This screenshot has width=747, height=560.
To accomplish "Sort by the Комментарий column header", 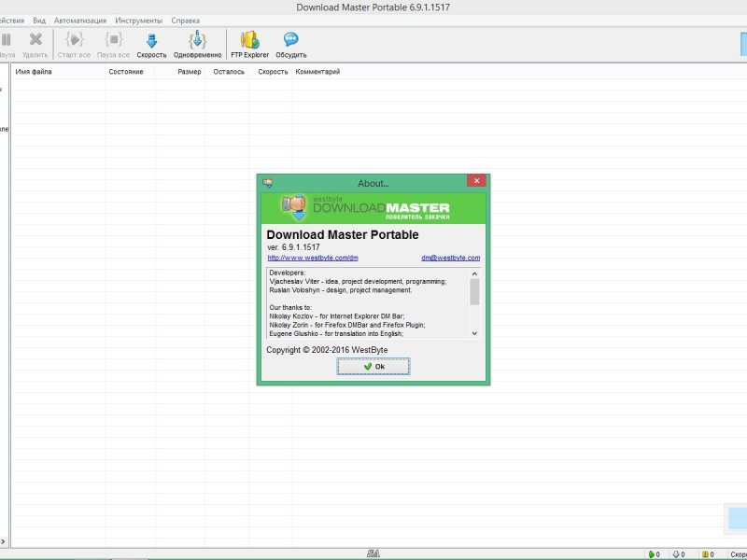I will point(317,72).
